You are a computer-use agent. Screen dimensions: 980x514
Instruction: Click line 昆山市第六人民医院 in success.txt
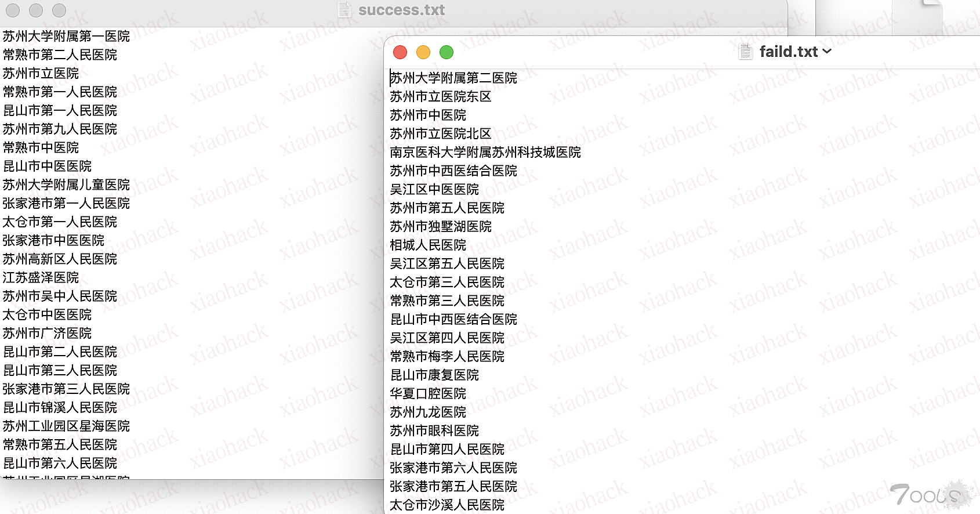(60, 463)
